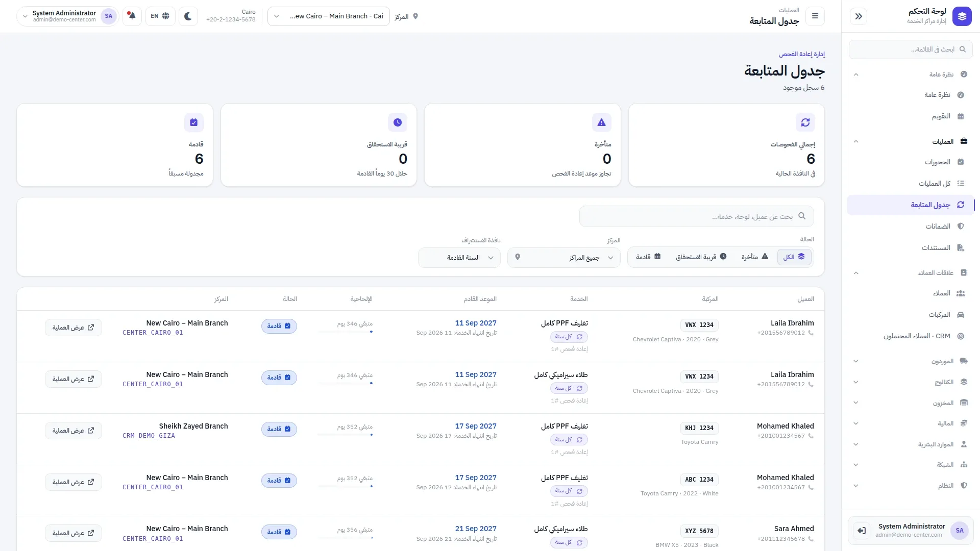Click the dashboard logo icon
The height and width of the screenshot is (551, 980).
[962, 16]
